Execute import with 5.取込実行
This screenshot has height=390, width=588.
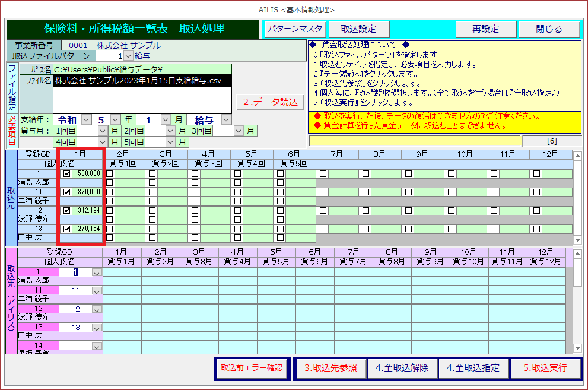(x=545, y=368)
